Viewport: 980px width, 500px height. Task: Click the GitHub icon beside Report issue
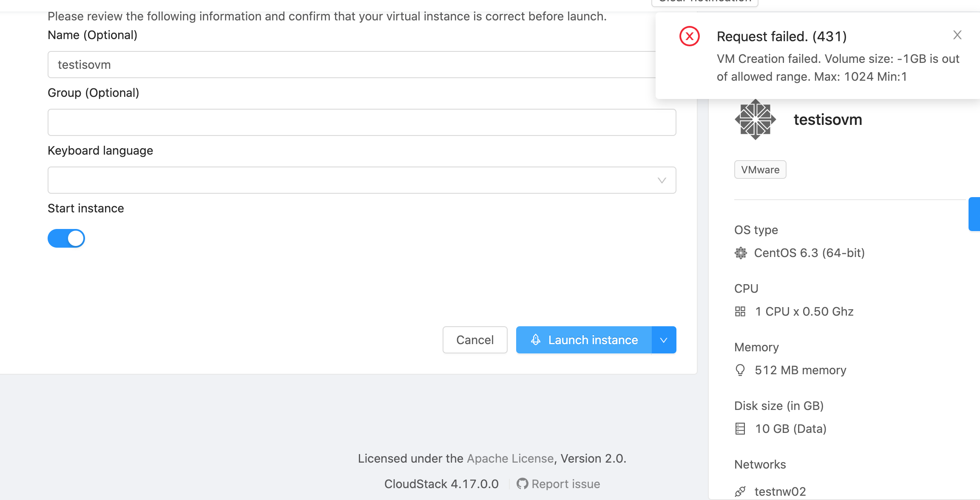(522, 484)
